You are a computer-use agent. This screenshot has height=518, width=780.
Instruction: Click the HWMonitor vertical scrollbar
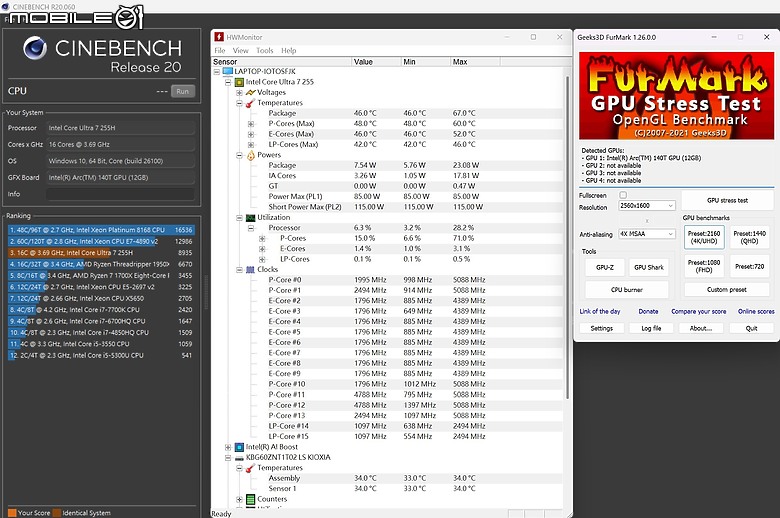567,237
